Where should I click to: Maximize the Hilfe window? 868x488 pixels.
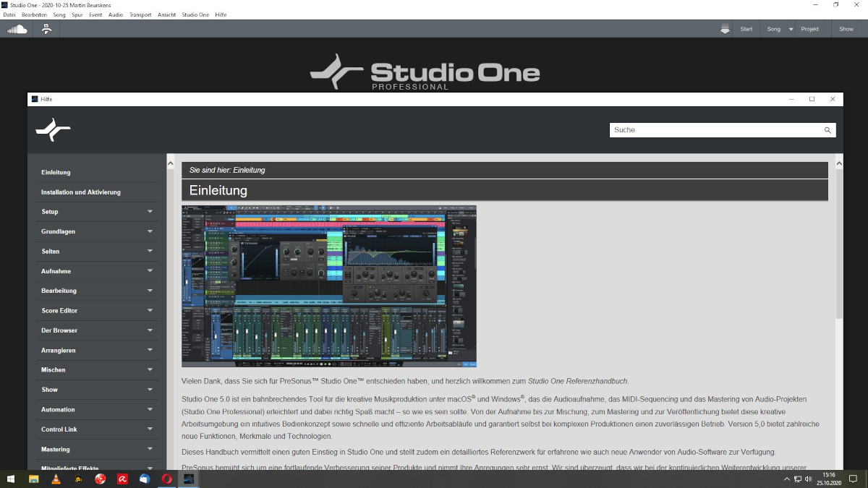coord(812,99)
